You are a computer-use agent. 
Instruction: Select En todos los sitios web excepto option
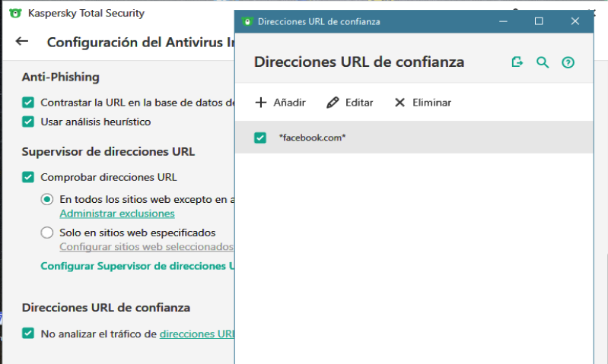click(47, 199)
